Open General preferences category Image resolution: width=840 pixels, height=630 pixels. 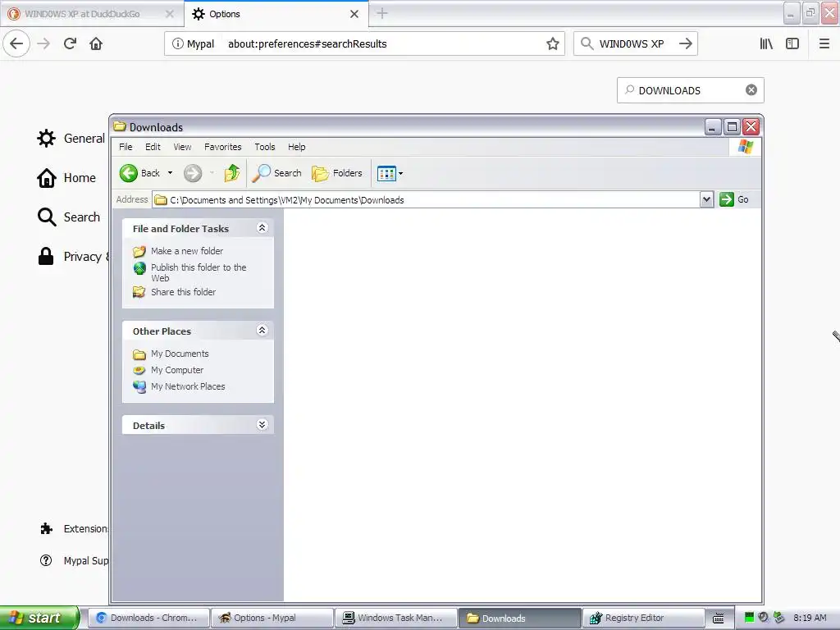(x=71, y=138)
